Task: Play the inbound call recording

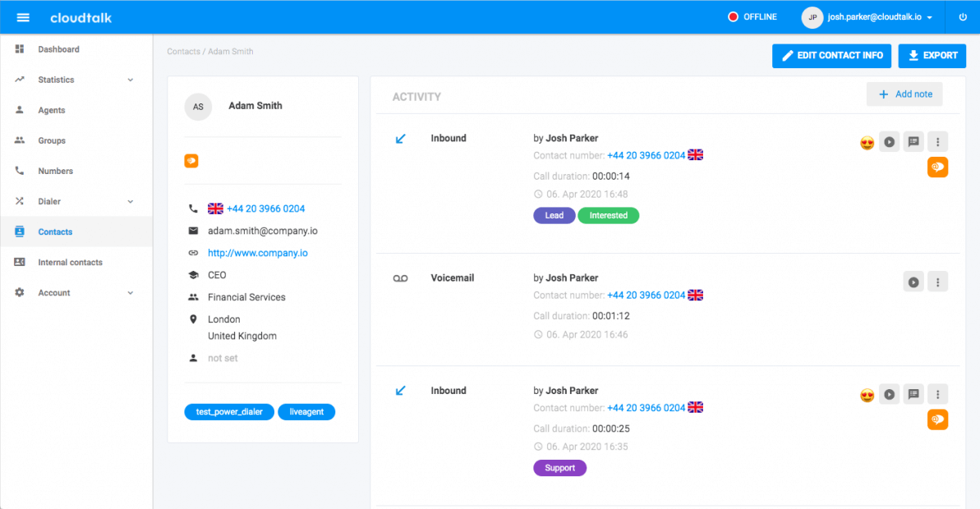Action: (x=889, y=141)
